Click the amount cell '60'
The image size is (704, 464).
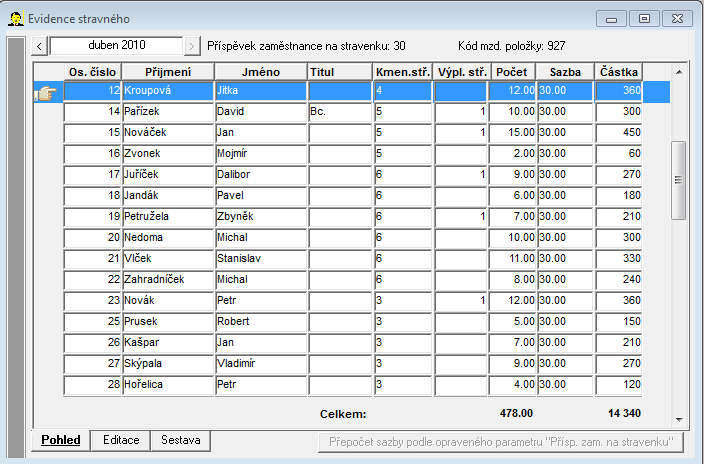coord(619,154)
